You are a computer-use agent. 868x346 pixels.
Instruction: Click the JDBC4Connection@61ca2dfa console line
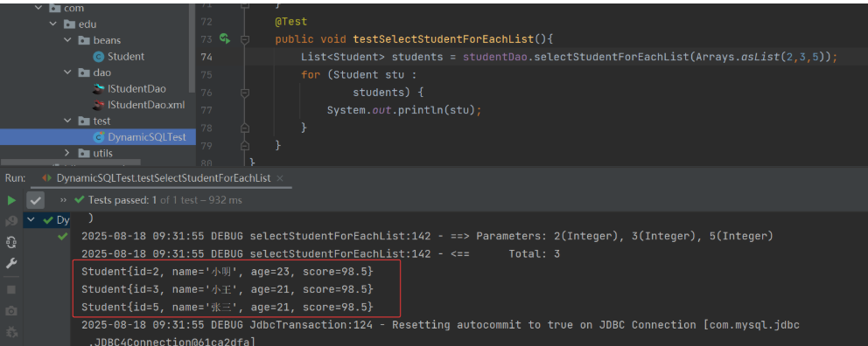click(171, 342)
